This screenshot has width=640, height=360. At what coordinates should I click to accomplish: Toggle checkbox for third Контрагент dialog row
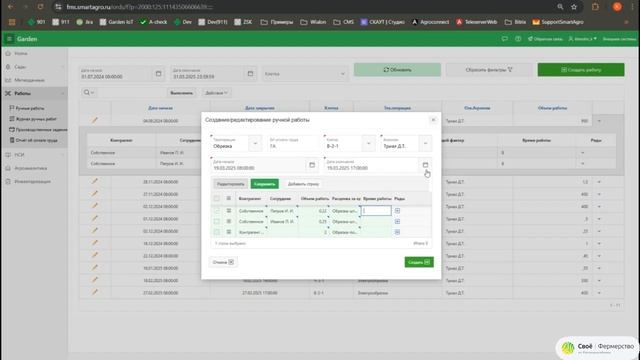point(216,232)
